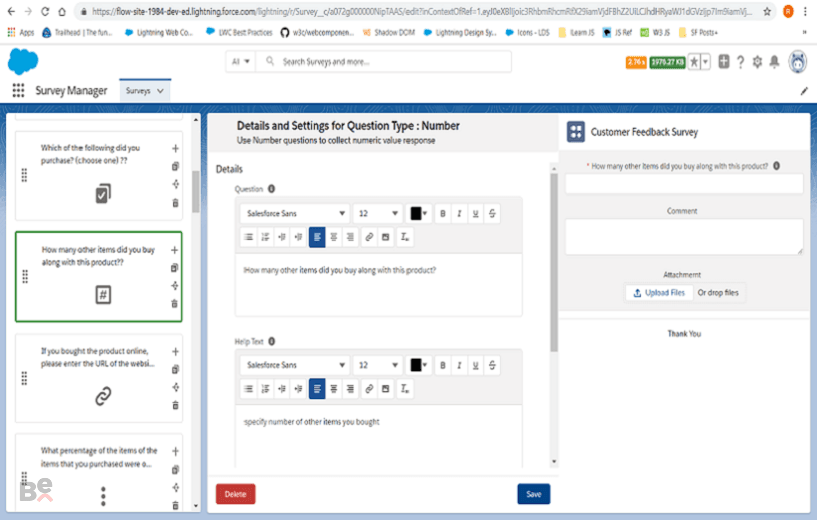Open font size 12 dropdown in Help Text editor
This screenshot has height=520, width=817.
click(378, 365)
